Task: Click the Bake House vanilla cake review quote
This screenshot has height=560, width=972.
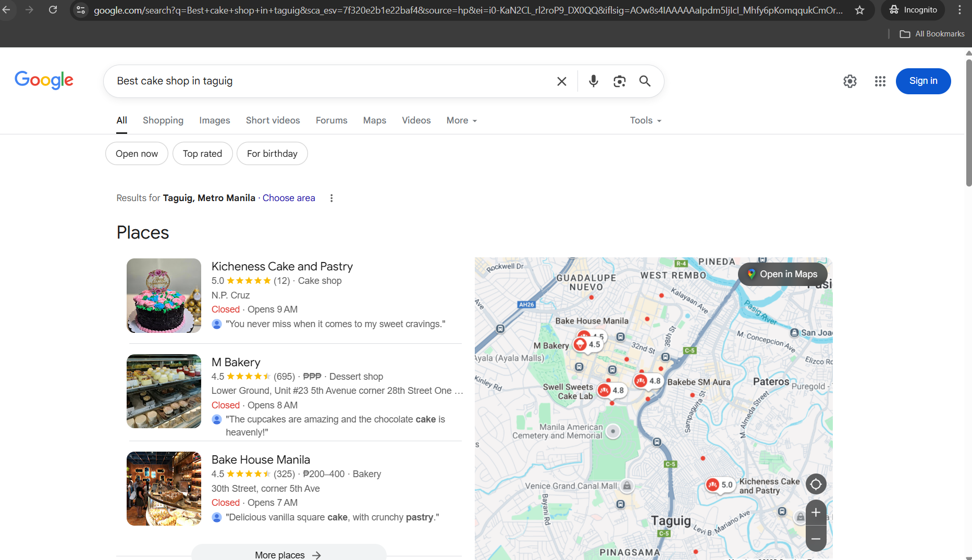Action: click(x=332, y=517)
